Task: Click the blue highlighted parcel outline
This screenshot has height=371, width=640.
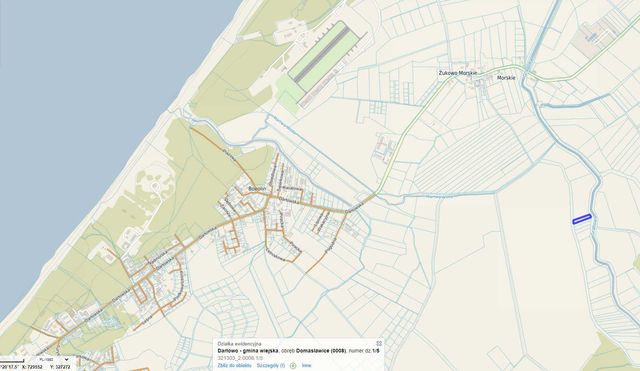Action: (582, 219)
